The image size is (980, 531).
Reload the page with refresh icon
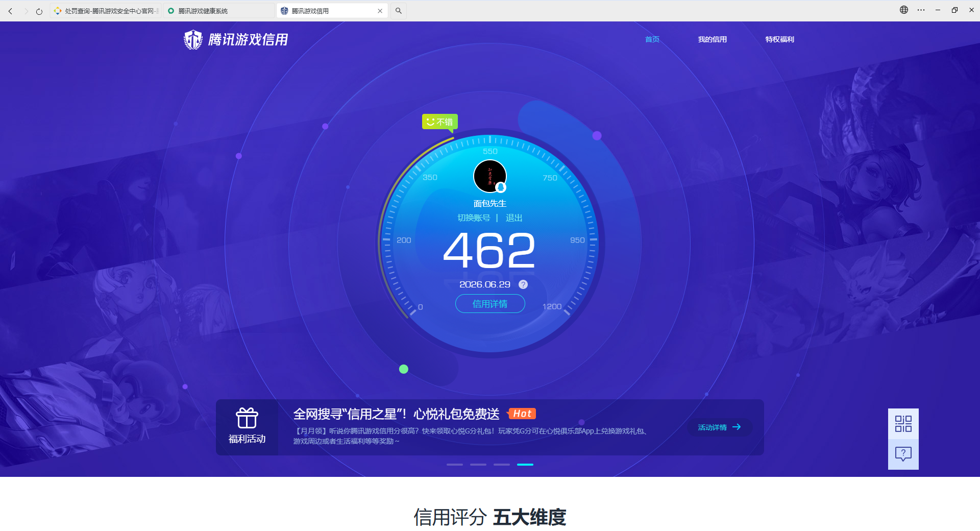(x=39, y=11)
